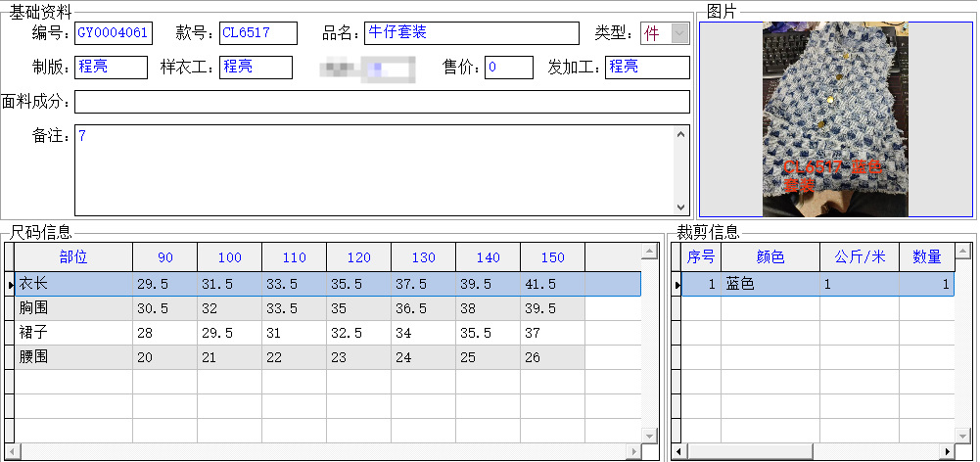Click the 款号 field CL6517
This screenshot has height=462, width=980.
[x=258, y=33]
